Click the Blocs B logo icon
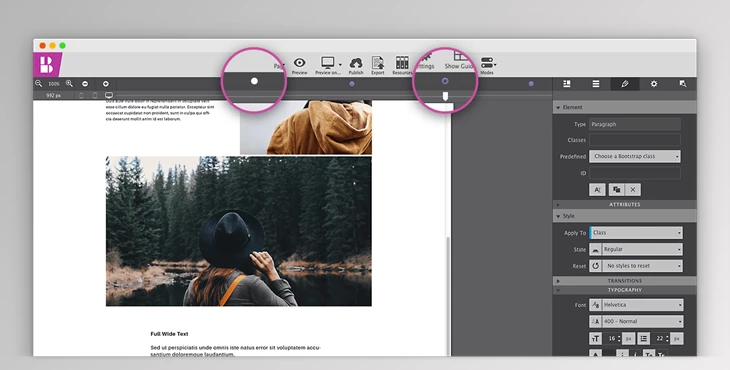The height and width of the screenshot is (370, 730). coord(47,64)
